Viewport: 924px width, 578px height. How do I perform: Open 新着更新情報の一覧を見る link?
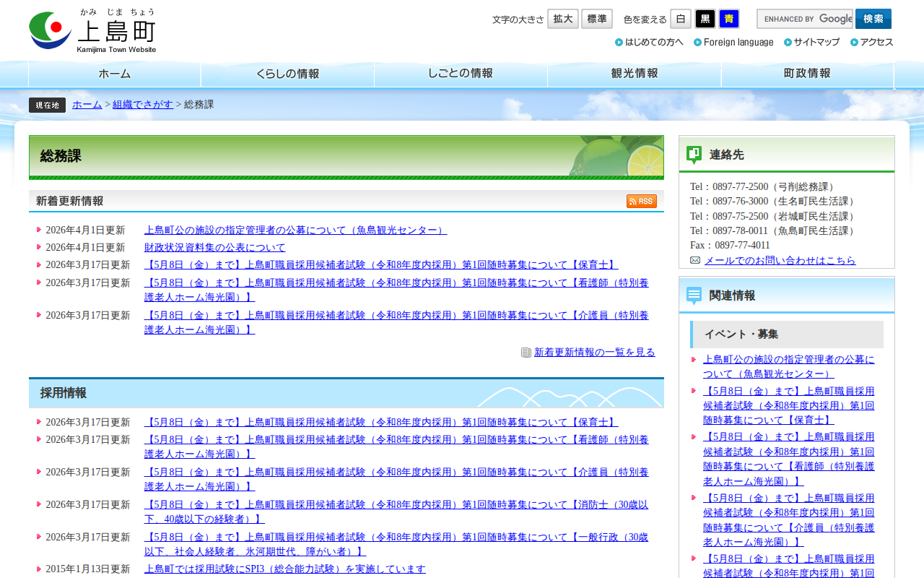(x=595, y=353)
